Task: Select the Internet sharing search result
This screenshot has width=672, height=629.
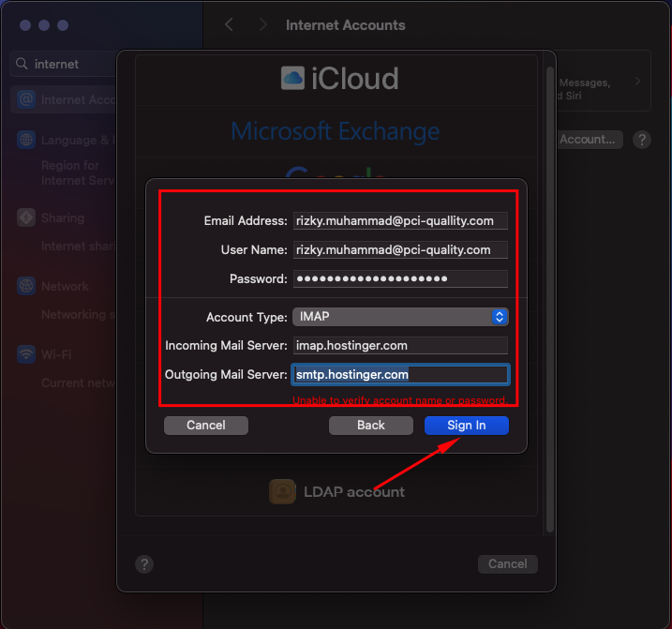Action: (78, 247)
